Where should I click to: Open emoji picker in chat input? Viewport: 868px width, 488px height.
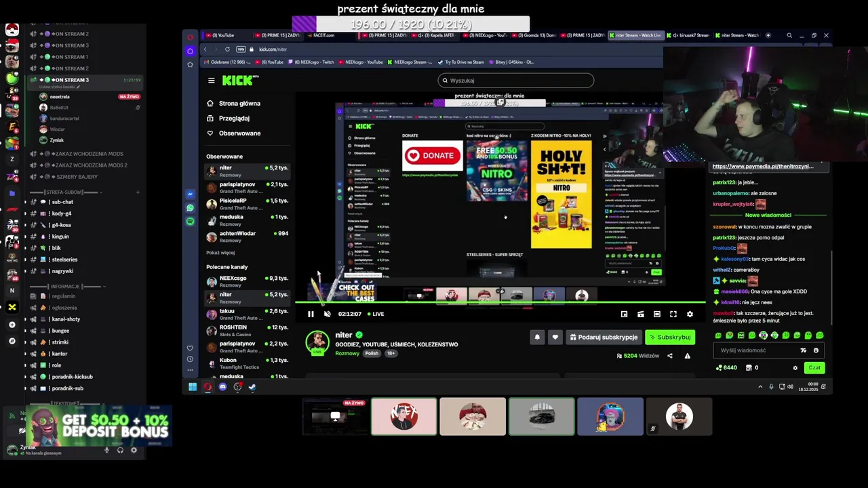click(816, 350)
